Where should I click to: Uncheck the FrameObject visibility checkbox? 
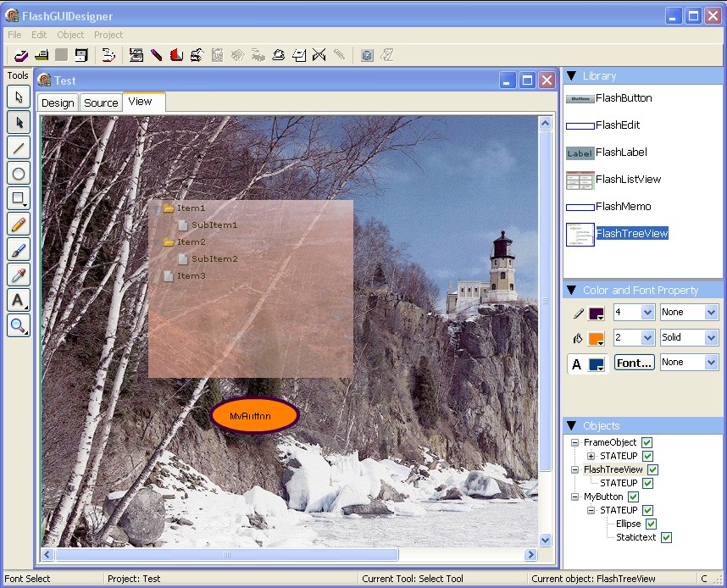pos(647,443)
